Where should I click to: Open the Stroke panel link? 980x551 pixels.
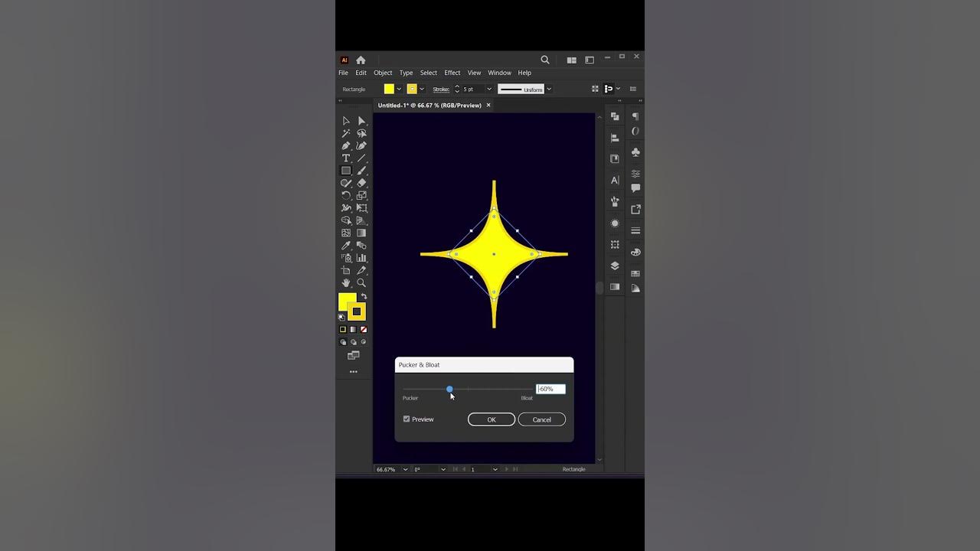tap(441, 89)
